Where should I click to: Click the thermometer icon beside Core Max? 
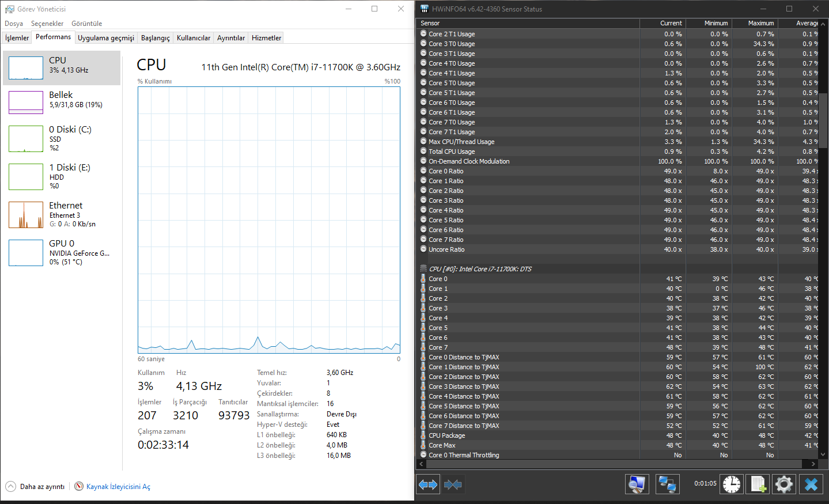click(x=423, y=445)
